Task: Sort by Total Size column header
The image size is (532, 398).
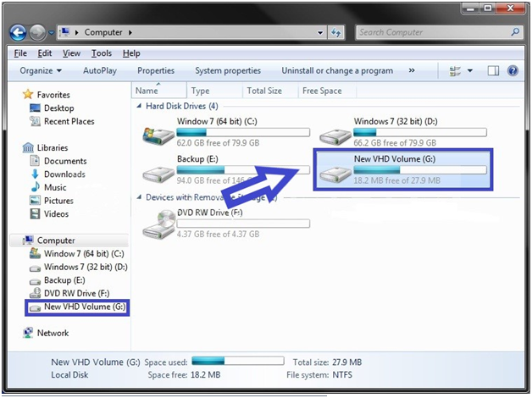Action: 270,91
